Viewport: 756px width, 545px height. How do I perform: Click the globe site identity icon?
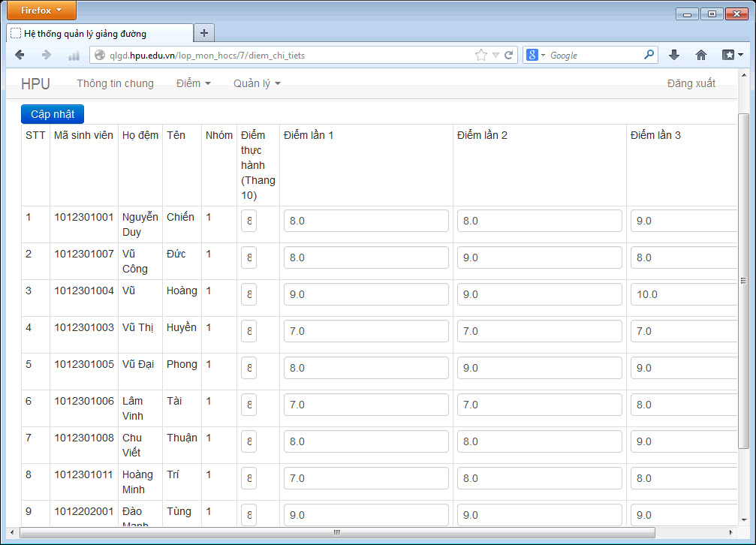click(99, 55)
